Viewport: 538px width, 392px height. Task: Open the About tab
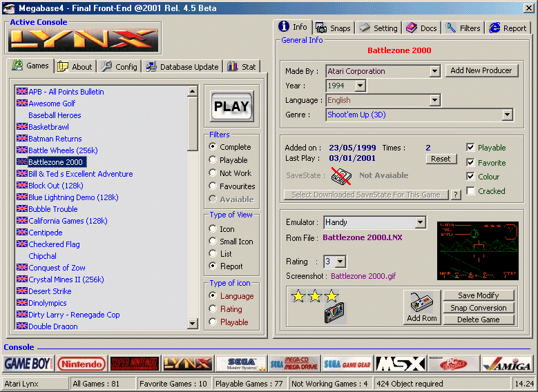pyautogui.click(x=75, y=66)
